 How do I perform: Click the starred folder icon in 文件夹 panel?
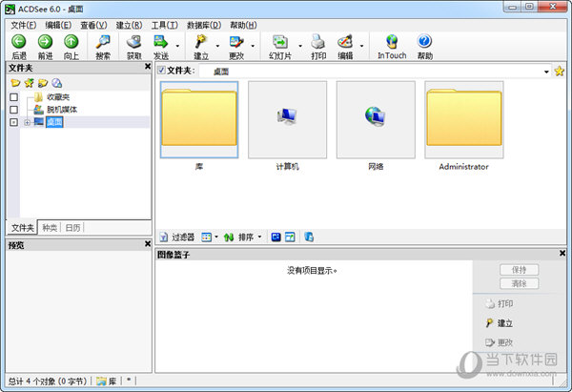tap(29, 83)
